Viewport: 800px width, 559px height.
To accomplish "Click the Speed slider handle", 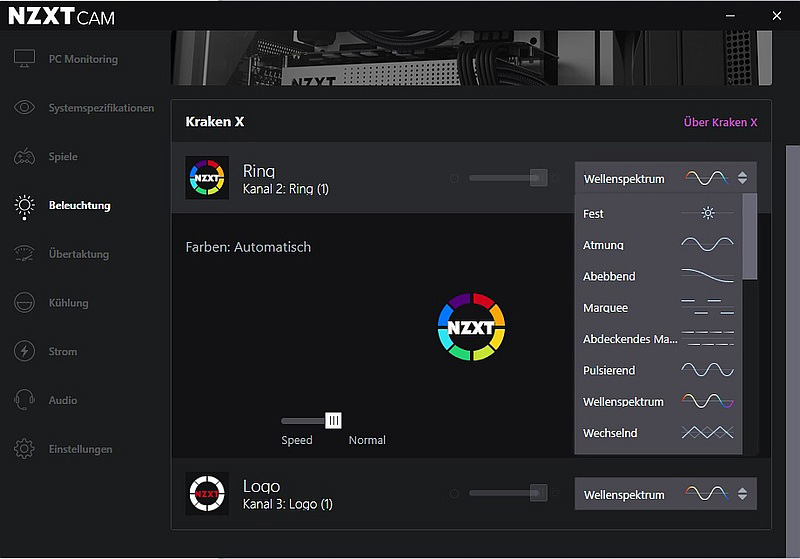I will click(x=333, y=420).
